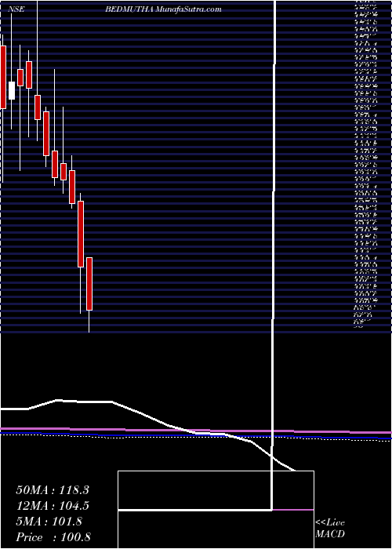392x549 pixels.
Task: Click the only white candlestick
Action: (x=12, y=91)
